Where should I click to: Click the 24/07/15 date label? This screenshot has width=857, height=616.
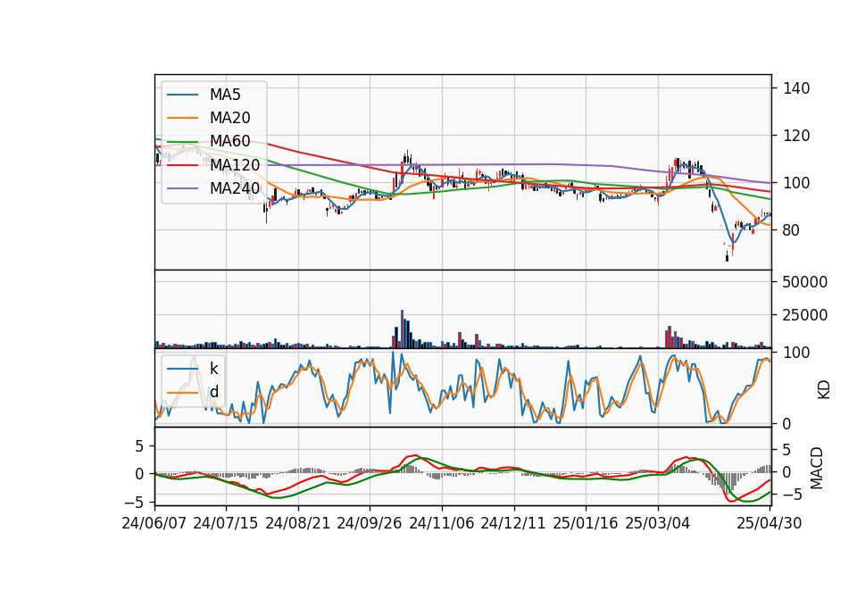click(x=225, y=524)
